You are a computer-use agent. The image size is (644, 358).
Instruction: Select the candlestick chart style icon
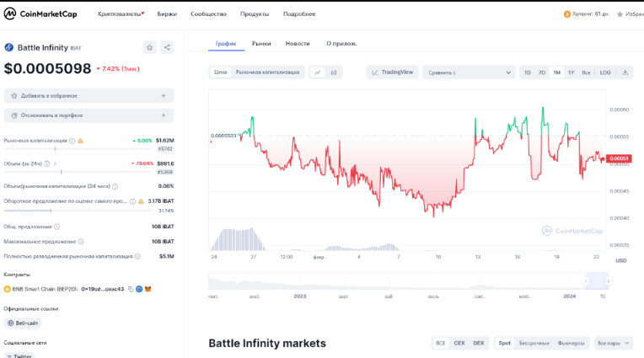(334, 72)
